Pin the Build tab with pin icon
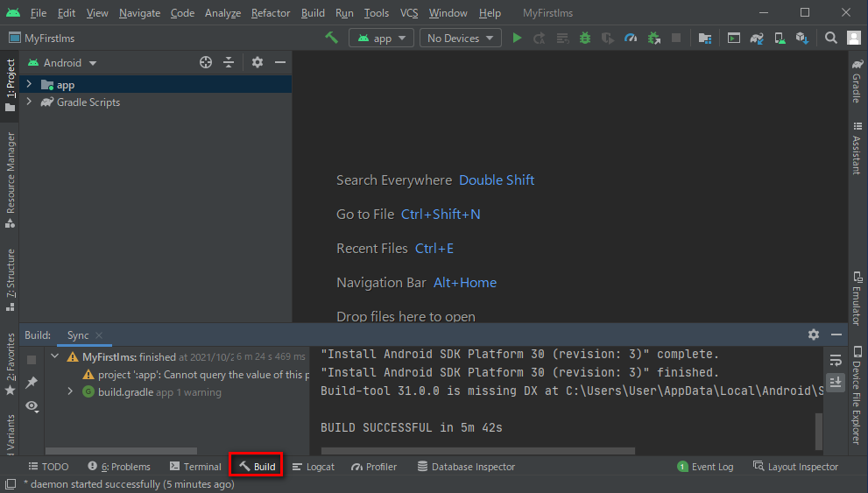Image resolution: width=868 pixels, height=493 pixels. point(32,383)
